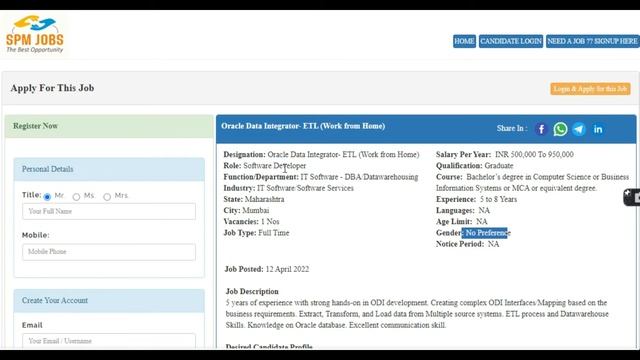Viewport: 640px width, 360px height.
Task: Select the Mrs. title radio button
Action: pos(107,197)
